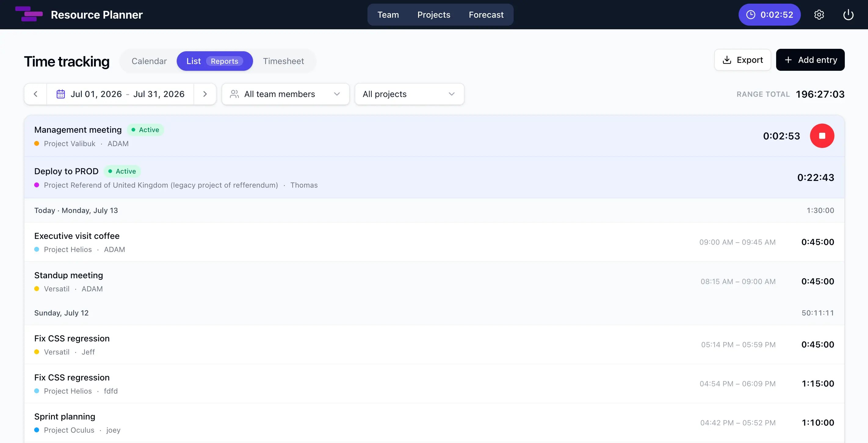Switch to Calendar view

click(x=149, y=61)
